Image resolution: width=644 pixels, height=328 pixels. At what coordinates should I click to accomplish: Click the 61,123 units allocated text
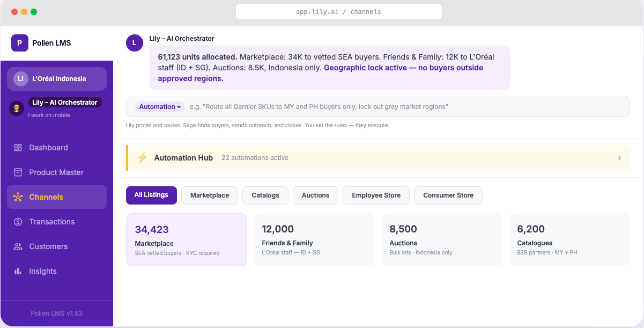click(197, 57)
